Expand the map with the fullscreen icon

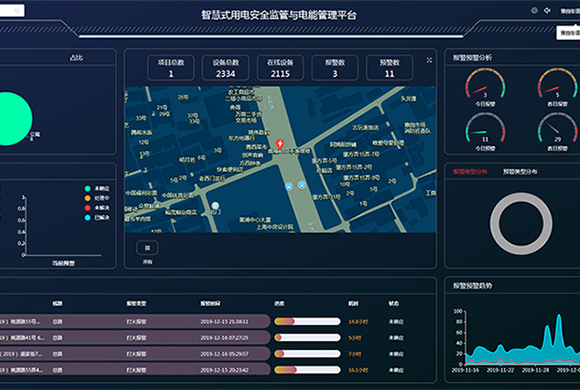click(x=429, y=60)
